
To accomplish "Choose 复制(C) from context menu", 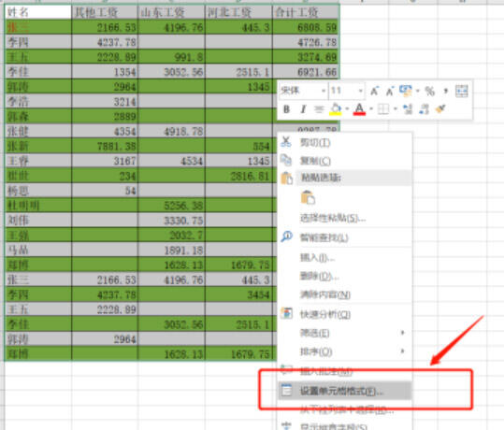I will (x=344, y=161).
